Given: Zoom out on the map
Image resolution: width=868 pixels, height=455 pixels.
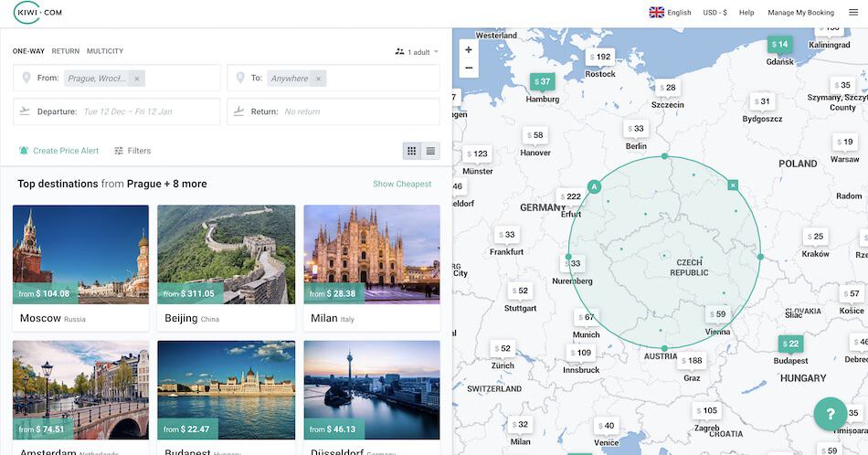Looking at the screenshot, I should (x=469, y=69).
